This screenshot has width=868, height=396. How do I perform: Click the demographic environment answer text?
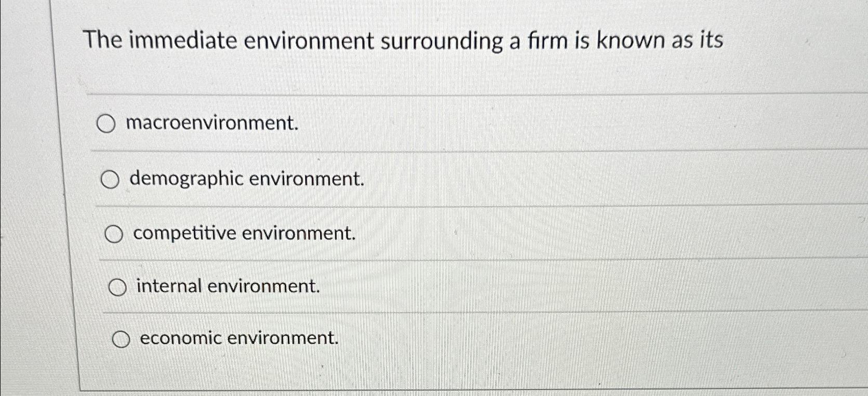(246, 180)
